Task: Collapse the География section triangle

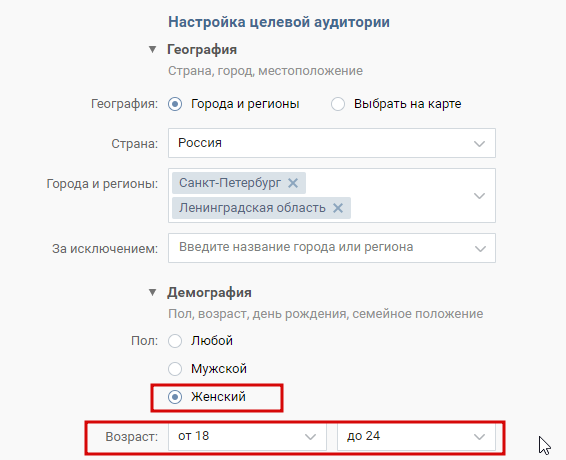Action: (x=153, y=49)
